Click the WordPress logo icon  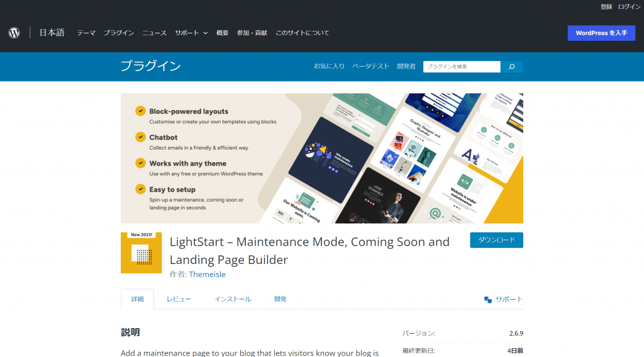[x=14, y=33]
